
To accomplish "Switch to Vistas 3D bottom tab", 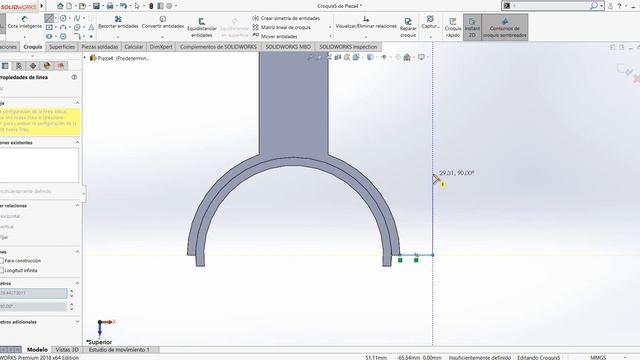I will pyautogui.click(x=67, y=350).
